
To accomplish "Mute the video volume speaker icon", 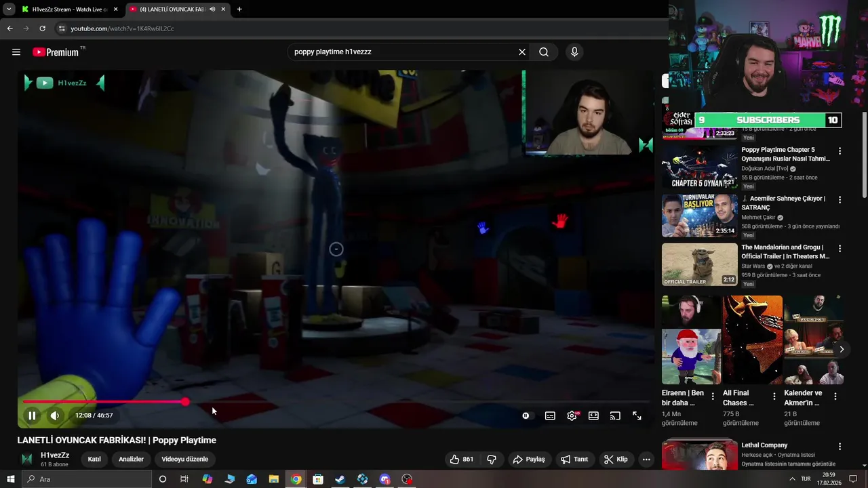I will (55, 415).
